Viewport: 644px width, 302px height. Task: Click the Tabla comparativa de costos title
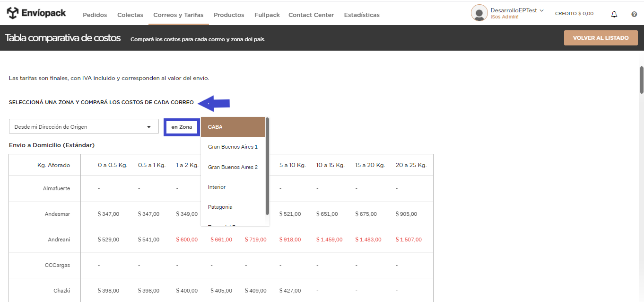click(x=63, y=38)
